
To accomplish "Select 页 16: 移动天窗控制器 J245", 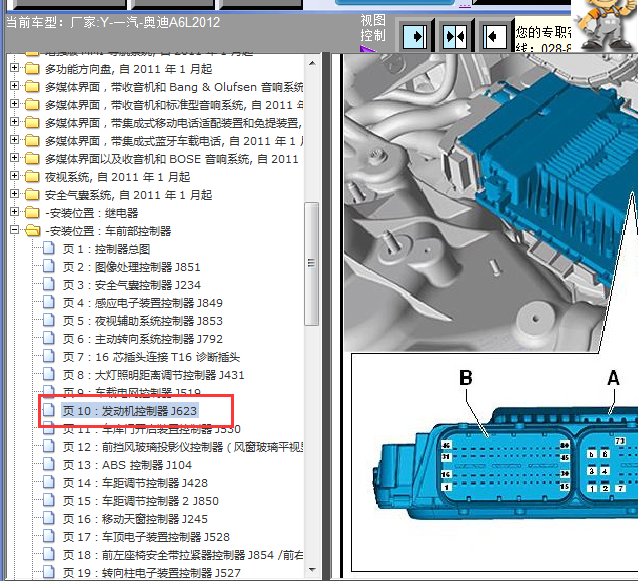I will click(x=135, y=519).
